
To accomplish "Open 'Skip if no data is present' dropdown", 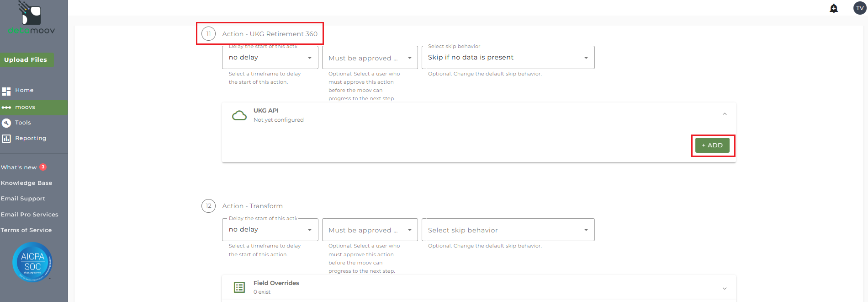I will pos(508,58).
